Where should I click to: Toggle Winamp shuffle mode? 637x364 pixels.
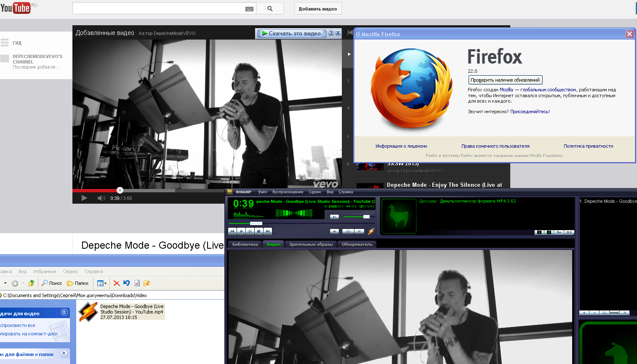tap(348, 231)
